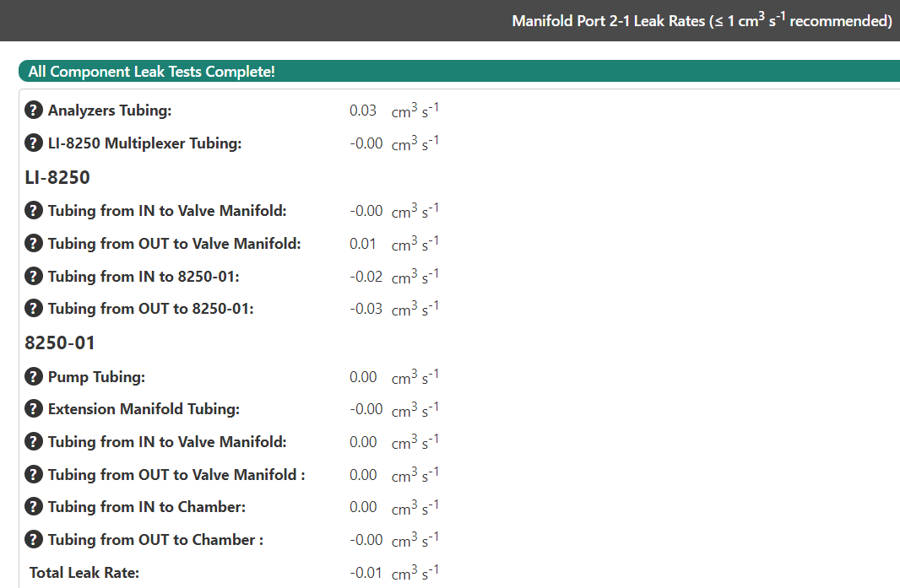Select Tubing from IN to 8250-01 value -0.02
Viewport: 900px width, 588px height.
[x=366, y=277]
